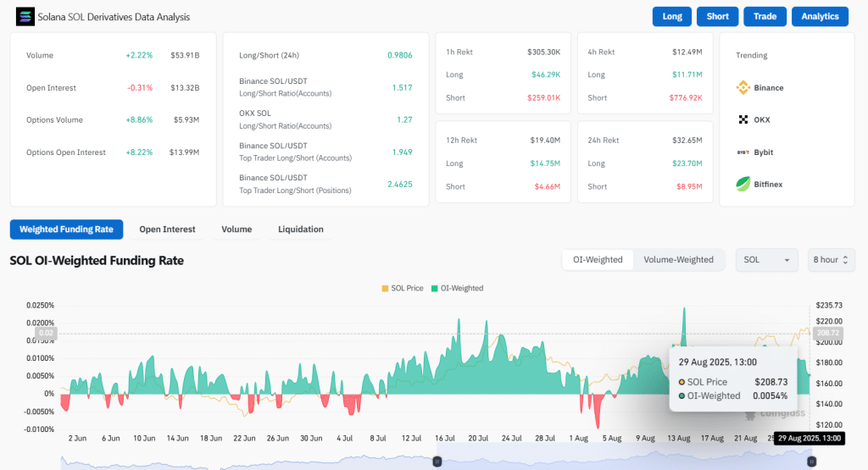This screenshot has width=868, height=470.
Task: Open the Liquidation tab
Action: click(301, 229)
